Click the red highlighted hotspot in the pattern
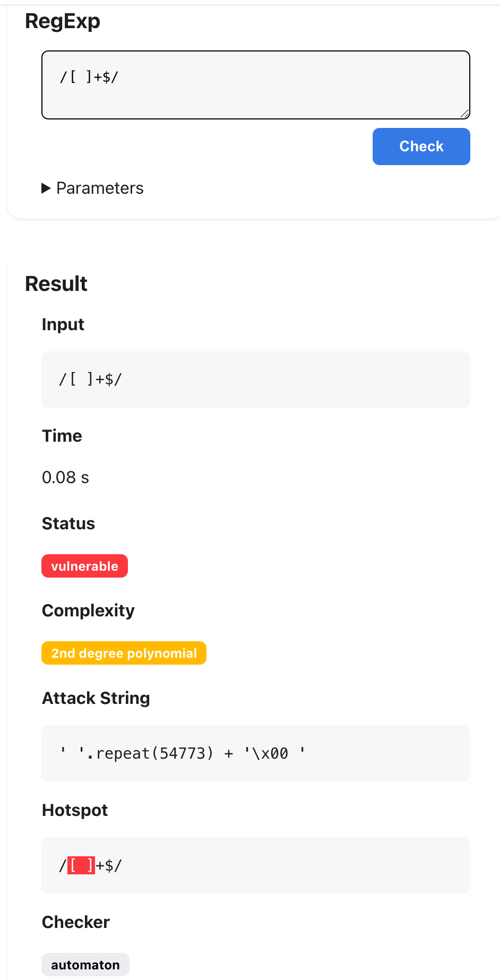 [x=81, y=865]
